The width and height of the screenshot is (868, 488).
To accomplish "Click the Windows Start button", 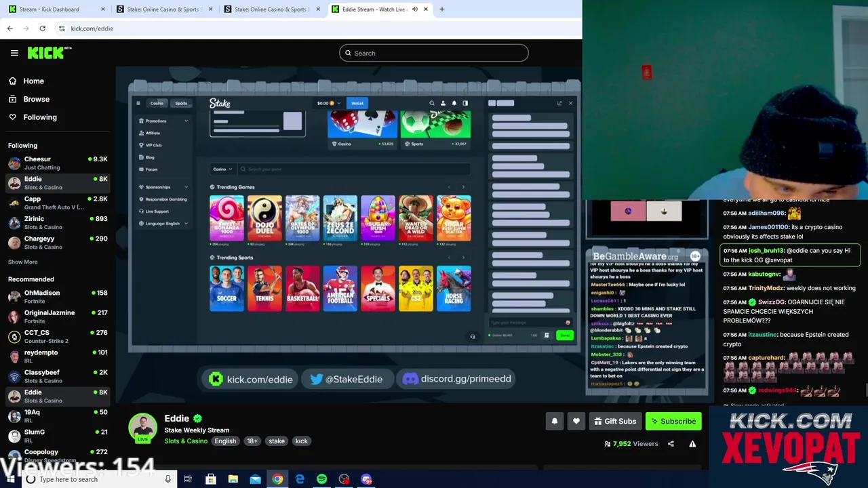I will pyautogui.click(x=11, y=479).
